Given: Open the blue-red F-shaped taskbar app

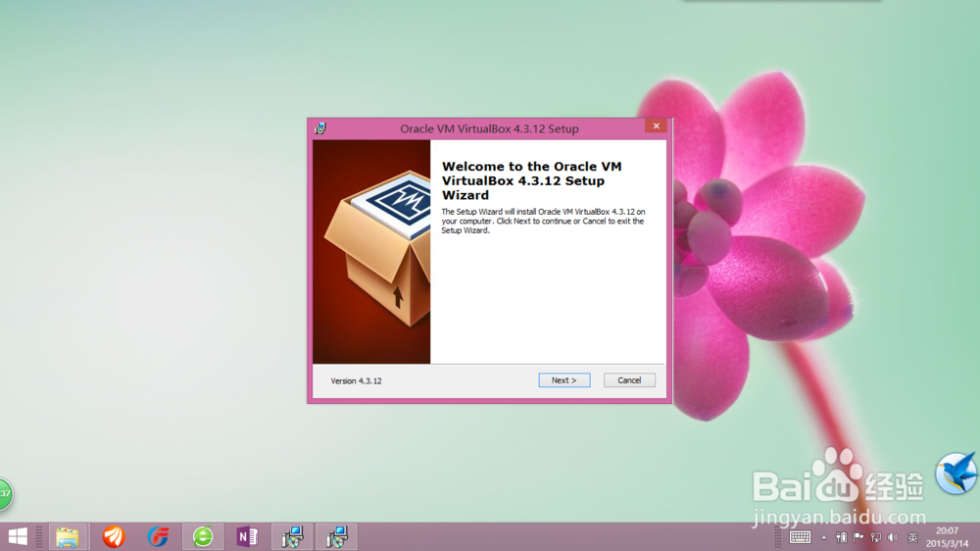Looking at the screenshot, I should pyautogui.click(x=158, y=536).
